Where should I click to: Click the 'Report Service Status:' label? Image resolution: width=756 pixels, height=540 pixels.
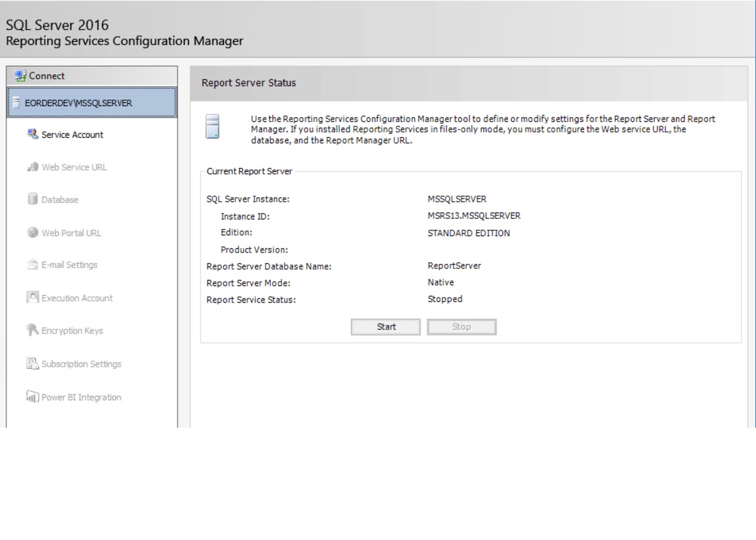tap(251, 300)
